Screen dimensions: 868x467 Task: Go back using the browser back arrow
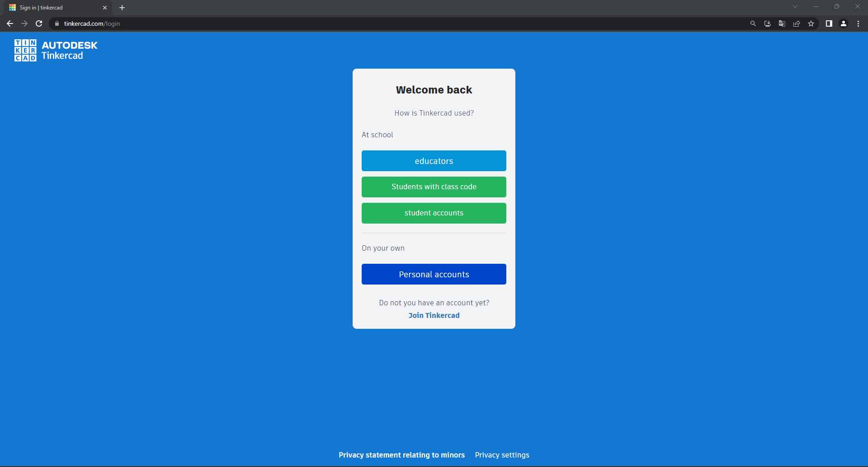coord(10,23)
